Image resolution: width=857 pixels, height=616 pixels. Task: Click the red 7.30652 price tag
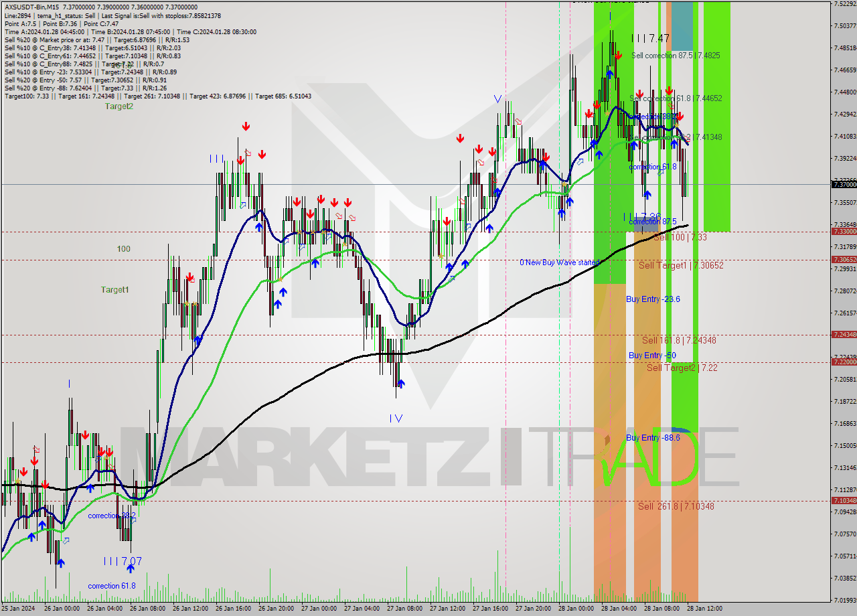click(844, 259)
